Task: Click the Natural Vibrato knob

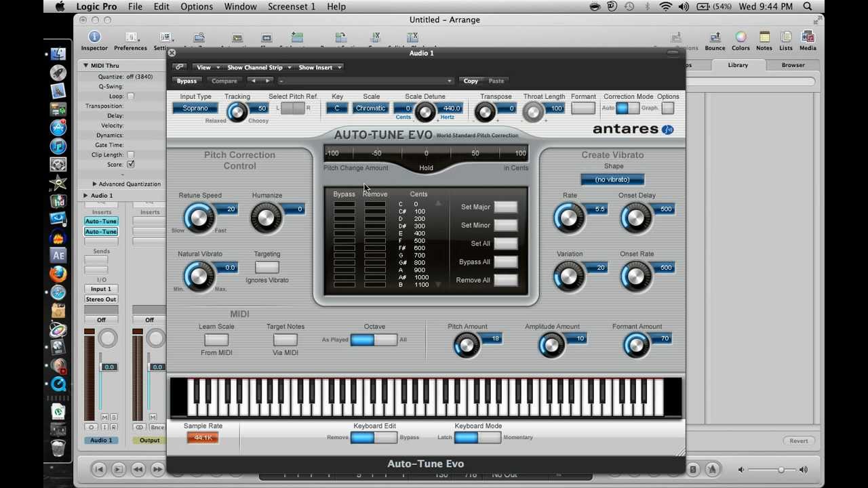Action: click(x=199, y=277)
